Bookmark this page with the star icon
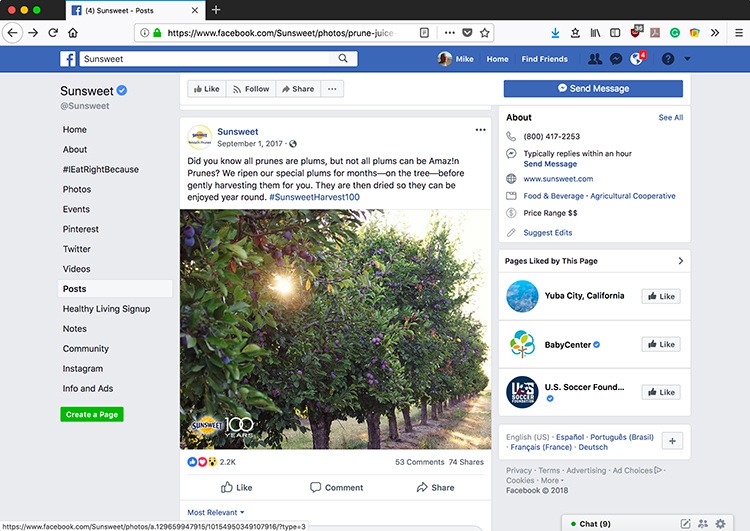The height and width of the screenshot is (531, 750). 485,33
